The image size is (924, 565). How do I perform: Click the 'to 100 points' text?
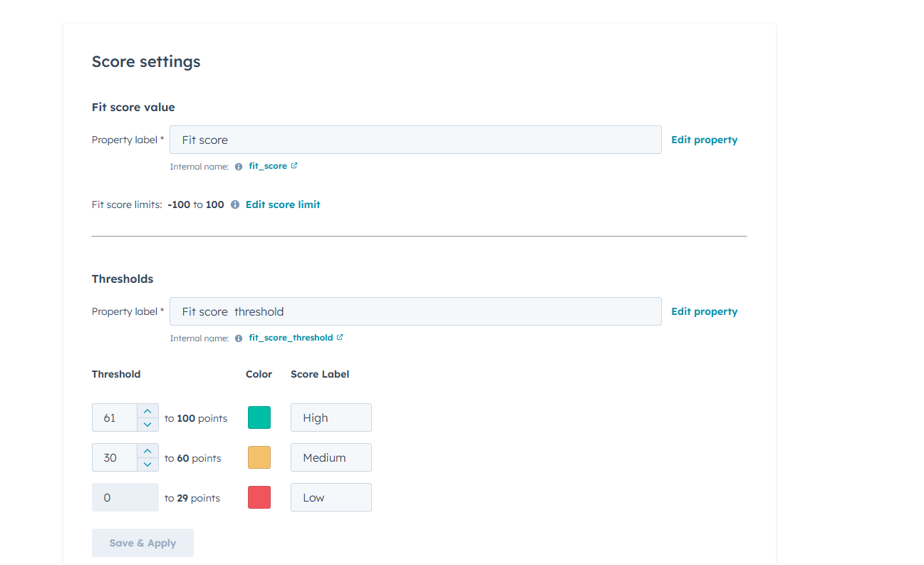pos(196,418)
